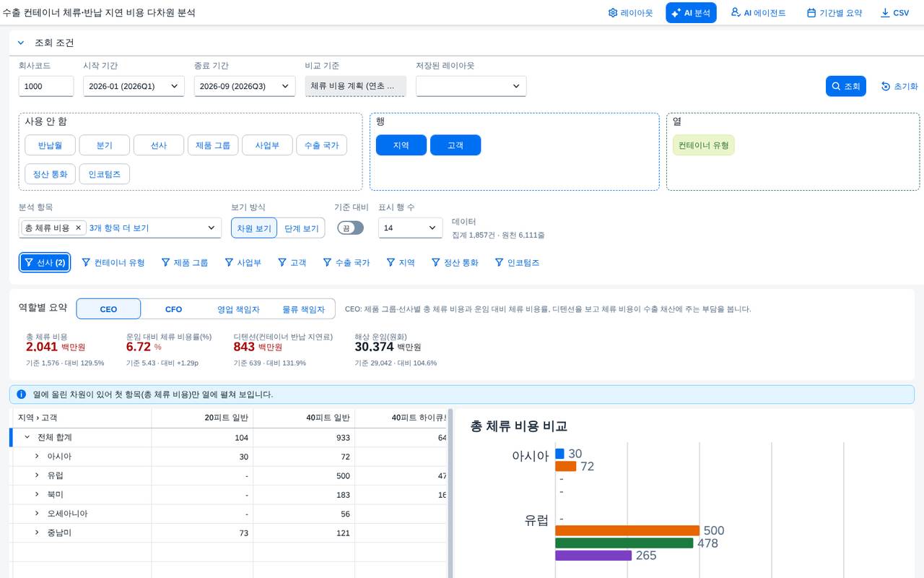Toggle the 기준 대비 switch
The image size is (924, 578).
351,228
